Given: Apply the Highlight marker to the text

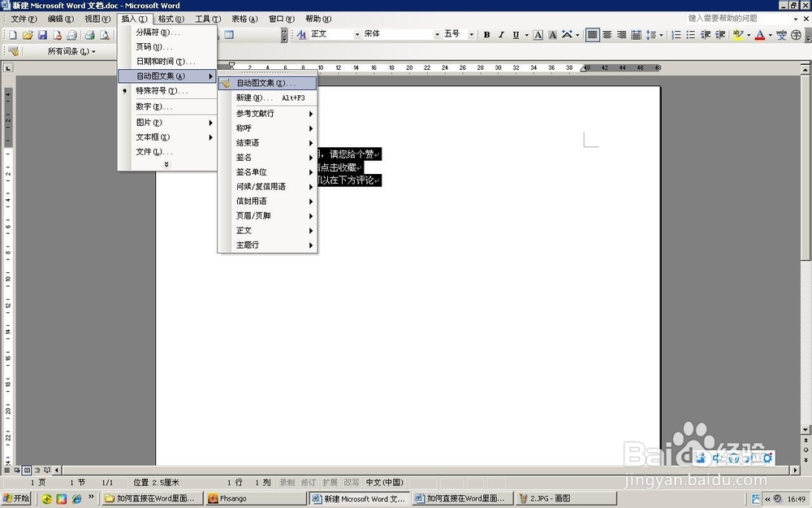Looking at the screenshot, I should click(x=738, y=35).
